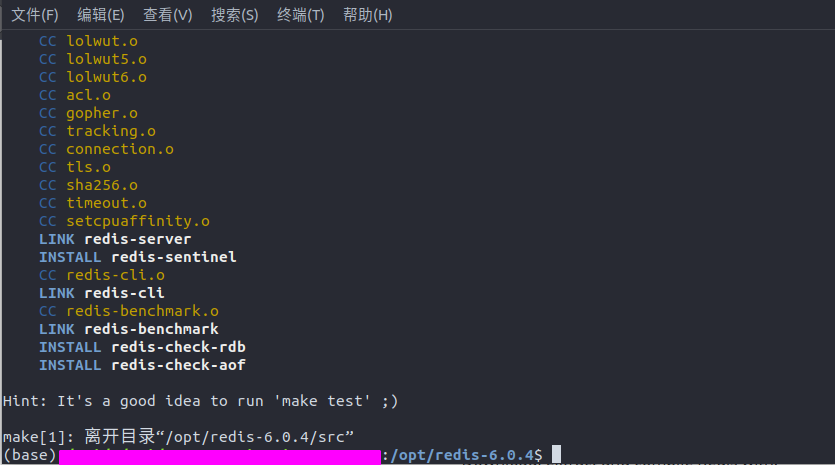The image size is (835, 465).
Task: Click the 'make test' hint line
Action: [x=200, y=401]
